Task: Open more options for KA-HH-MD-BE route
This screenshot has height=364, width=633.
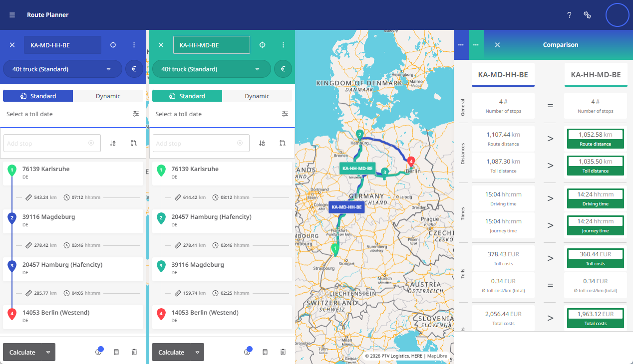Action: click(x=284, y=45)
